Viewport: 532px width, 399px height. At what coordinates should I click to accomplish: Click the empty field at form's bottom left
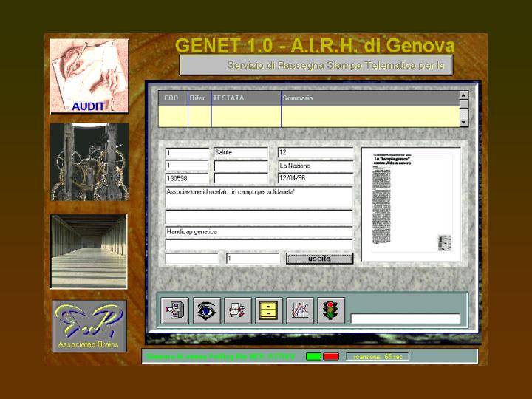coord(191,259)
